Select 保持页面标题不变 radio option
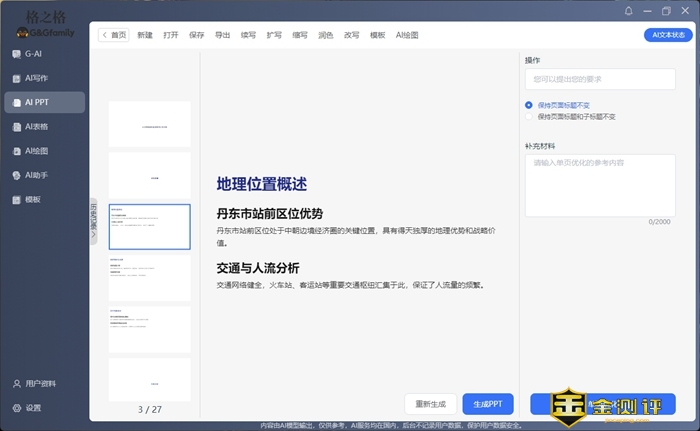Viewport: 700px width, 431px height. (529, 105)
